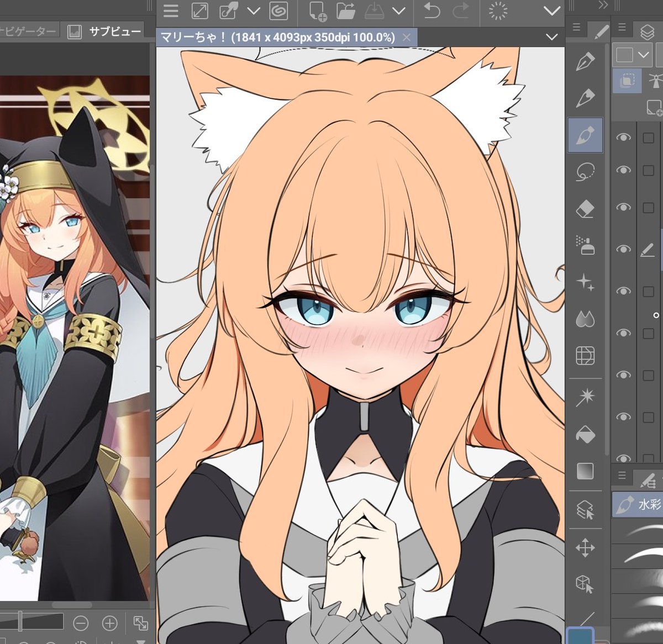Select the Eraser tool
663x644 pixels.
point(586,207)
